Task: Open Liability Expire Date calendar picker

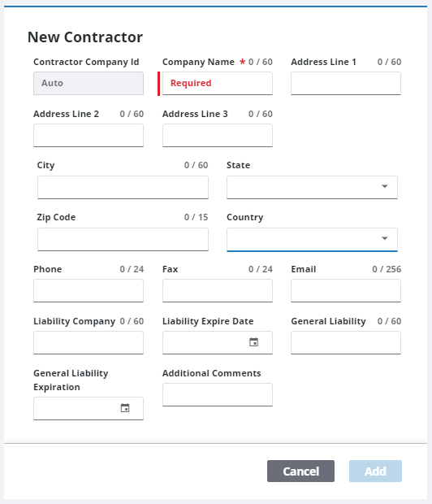Action: [x=253, y=342]
